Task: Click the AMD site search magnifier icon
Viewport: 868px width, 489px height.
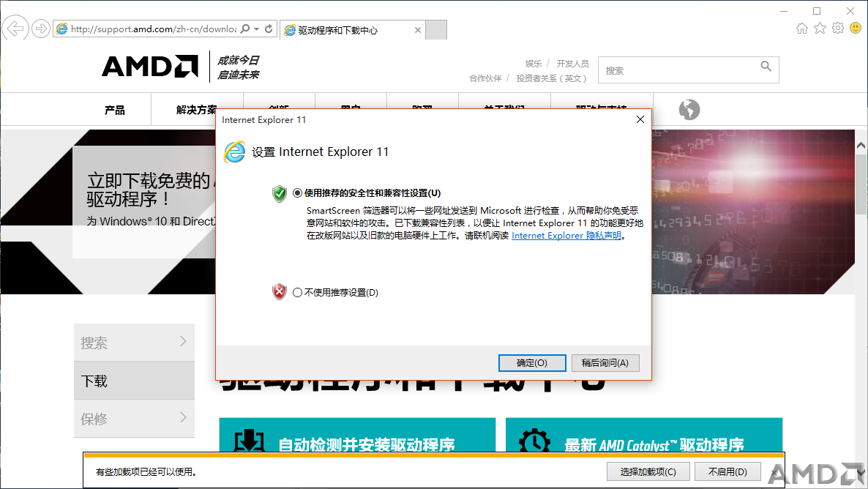Action: tap(766, 67)
